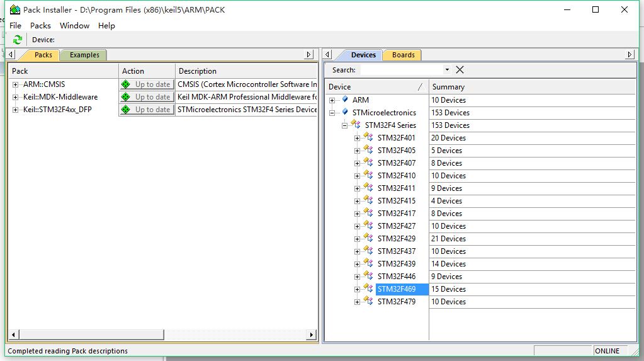644x361 pixels.
Task: Click right tab-scroll arrow in Devices pane
Action: click(630, 54)
